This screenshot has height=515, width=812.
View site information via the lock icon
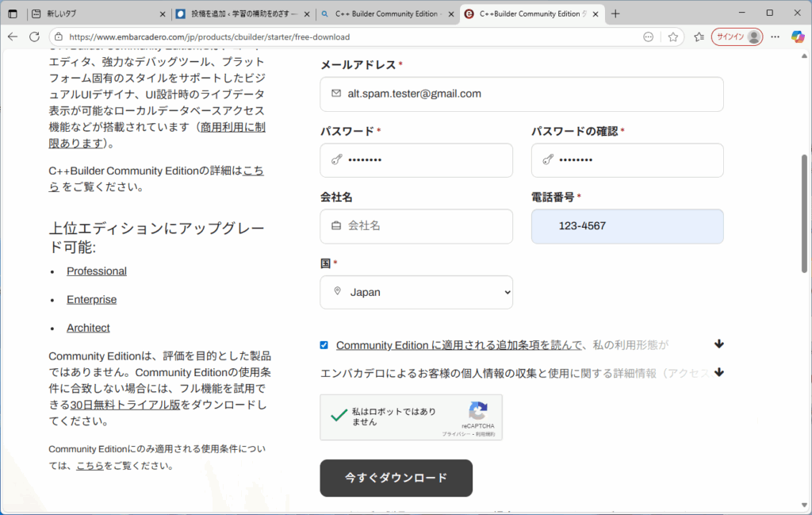(x=59, y=37)
